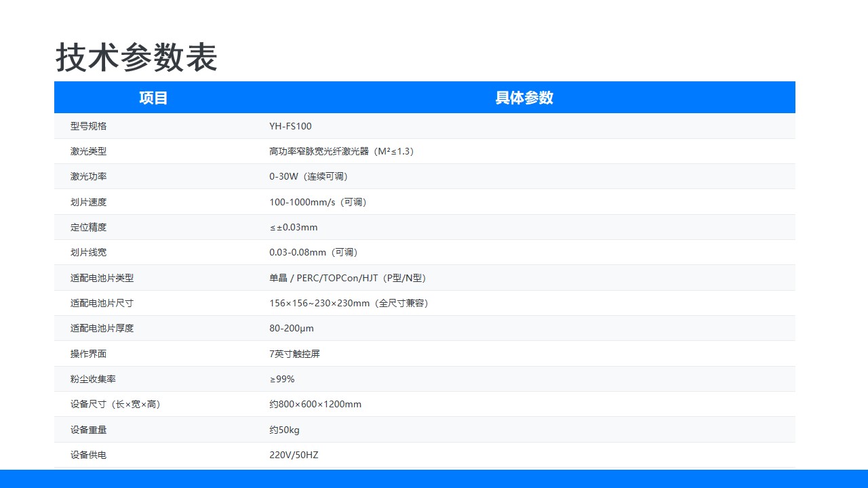Click the 7英寸触控屏 value cell

(294, 354)
